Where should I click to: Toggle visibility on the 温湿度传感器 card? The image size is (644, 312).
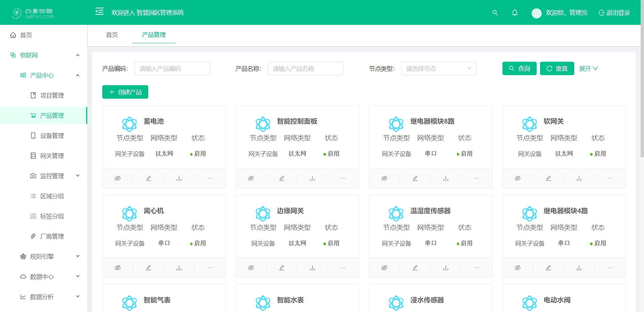point(384,267)
